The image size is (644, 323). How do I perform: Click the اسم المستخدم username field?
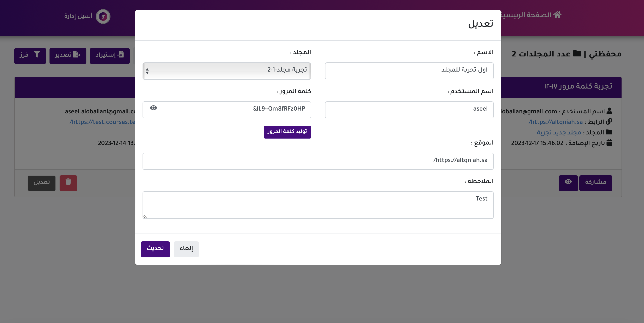coord(409,110)
